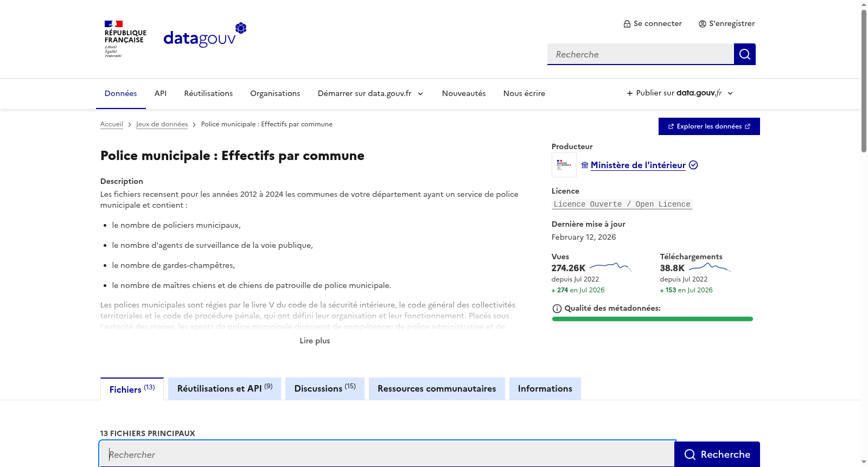
Task: Click the scrollbar down arrow
Action: pos(864,462)
